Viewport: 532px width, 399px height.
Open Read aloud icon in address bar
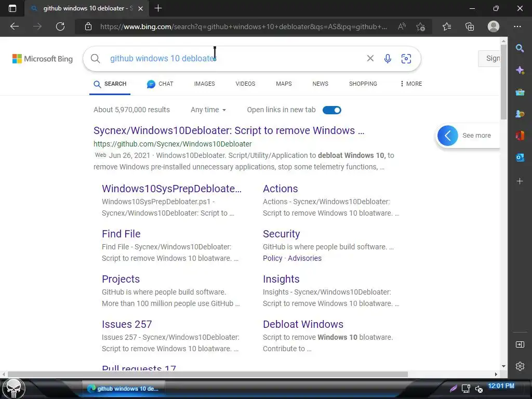[402, 26]
